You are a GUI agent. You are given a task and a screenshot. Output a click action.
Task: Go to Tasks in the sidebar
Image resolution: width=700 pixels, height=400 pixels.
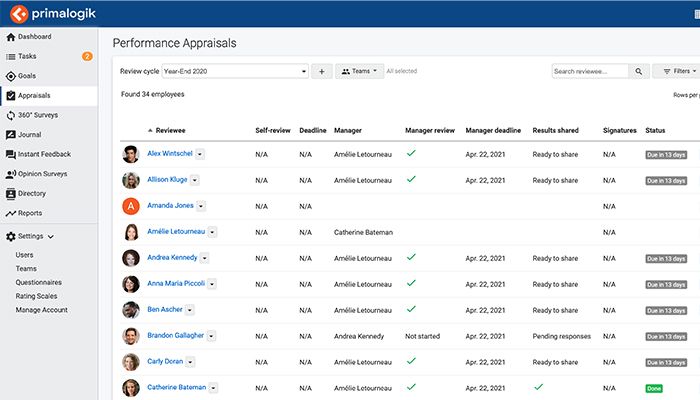(27, 56)
